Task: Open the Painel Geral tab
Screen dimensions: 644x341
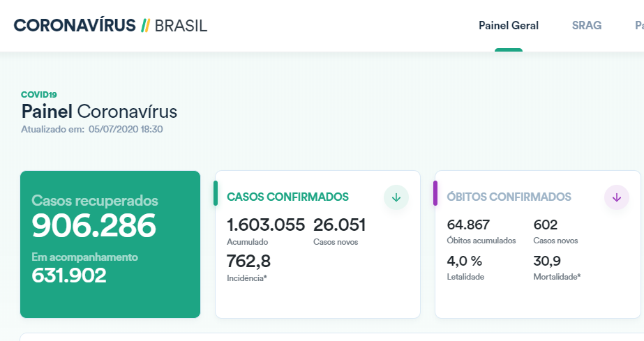Action: (509, 26)
